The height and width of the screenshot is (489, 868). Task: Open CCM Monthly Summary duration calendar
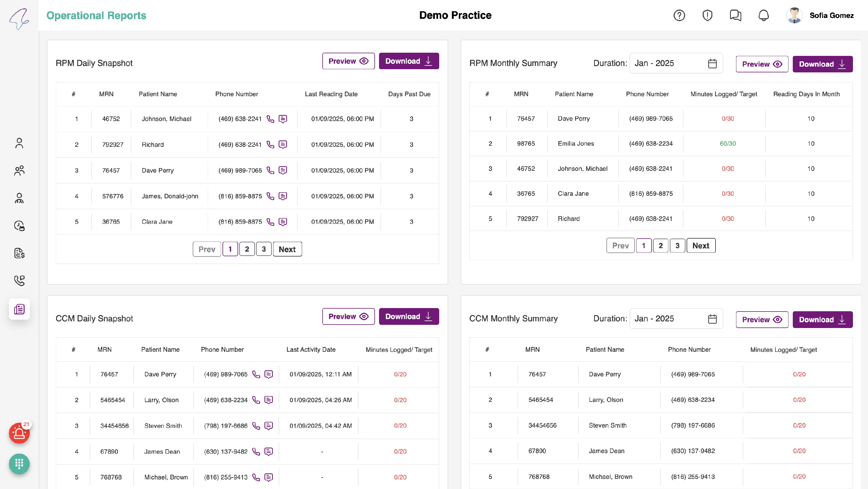coord(712,319)
